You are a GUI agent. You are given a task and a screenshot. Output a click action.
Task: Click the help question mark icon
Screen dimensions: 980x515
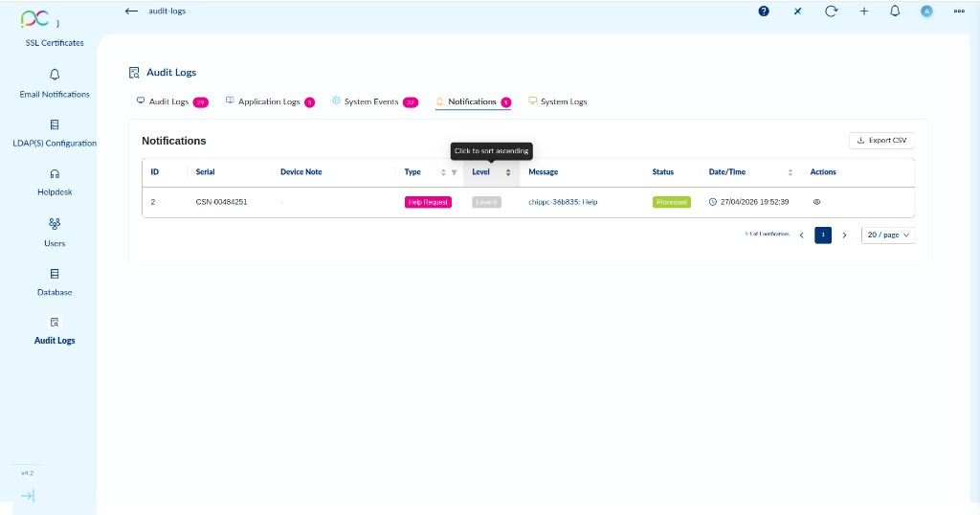[x=764, y=11]
